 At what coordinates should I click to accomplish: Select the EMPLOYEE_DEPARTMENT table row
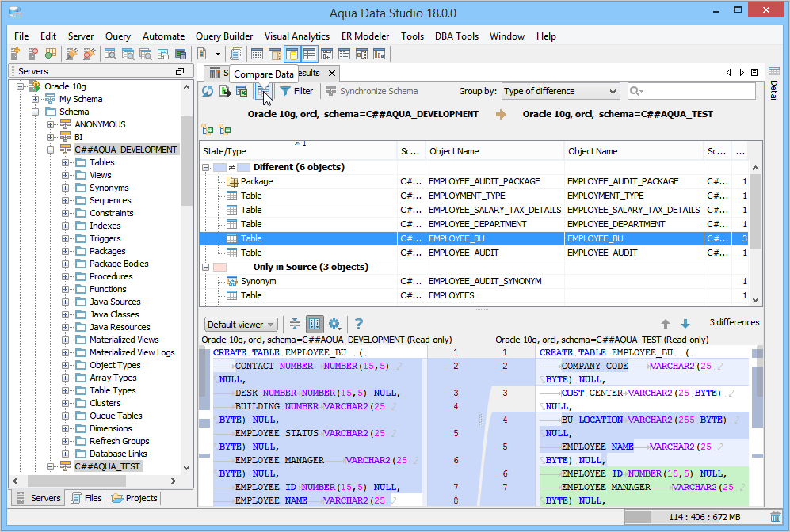(474, 224)
